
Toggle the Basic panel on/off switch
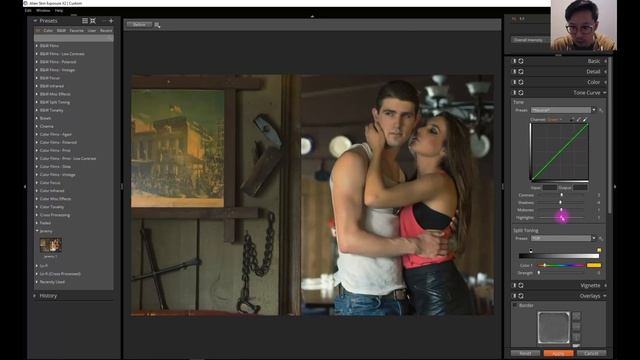pos(514,61)
